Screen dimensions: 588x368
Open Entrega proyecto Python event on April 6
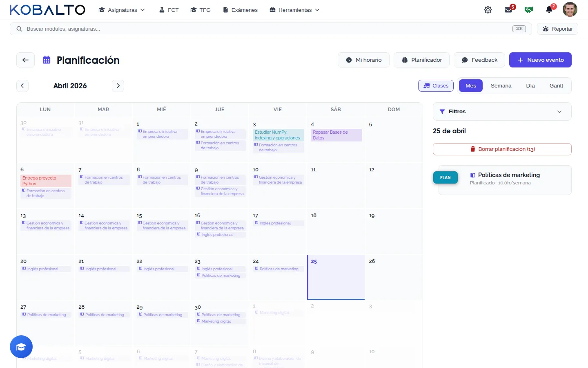pyautogui.click(x=46, y=181)
